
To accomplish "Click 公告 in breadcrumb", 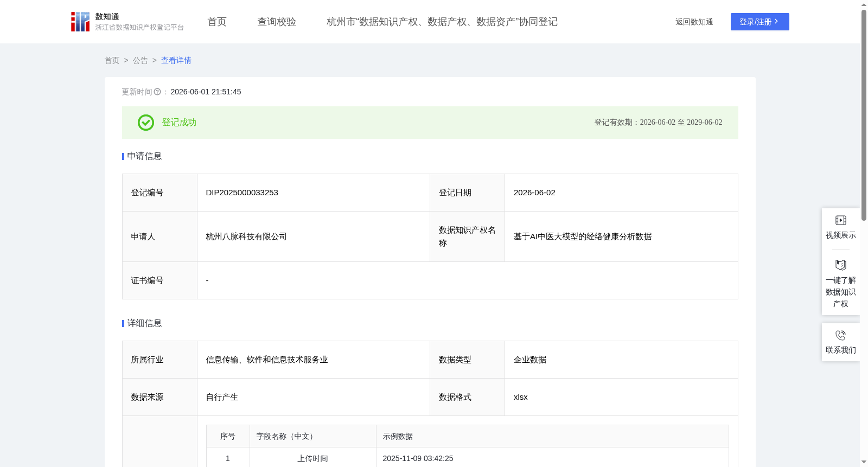I will click(141, 60).
